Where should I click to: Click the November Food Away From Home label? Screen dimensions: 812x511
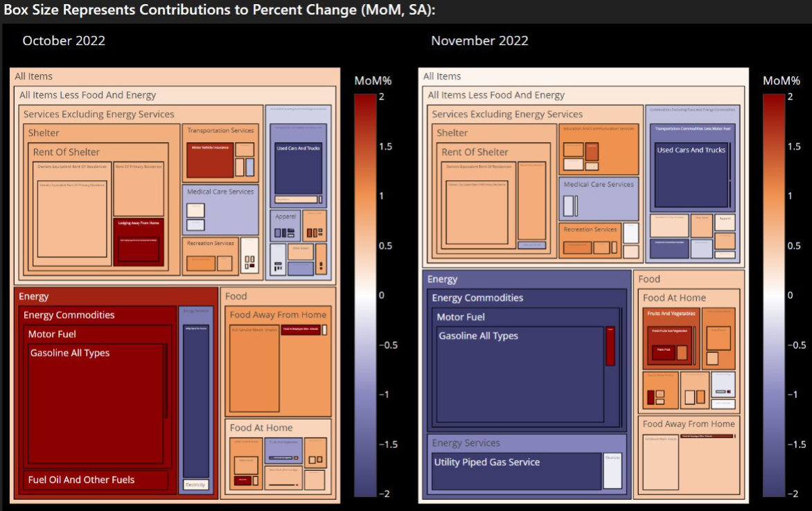689,424
